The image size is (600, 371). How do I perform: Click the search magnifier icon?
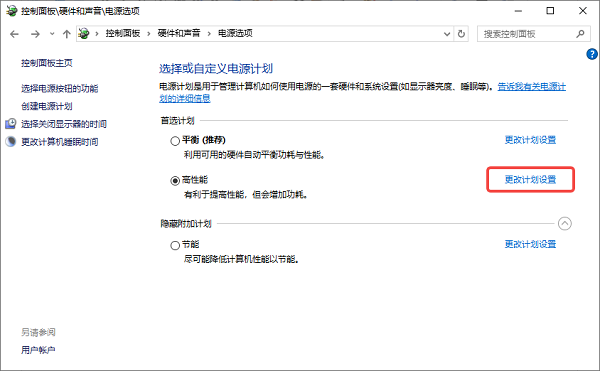[x=580, y=34]
